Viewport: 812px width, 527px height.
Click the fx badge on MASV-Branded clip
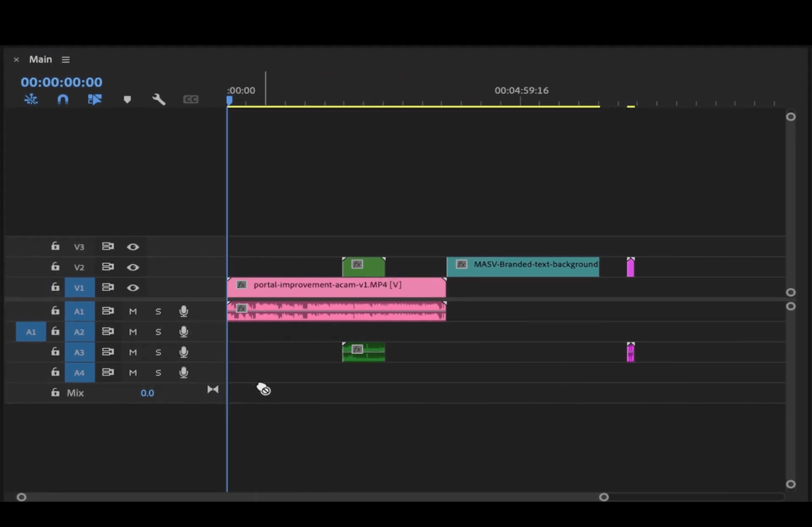(x=461, y=265)
